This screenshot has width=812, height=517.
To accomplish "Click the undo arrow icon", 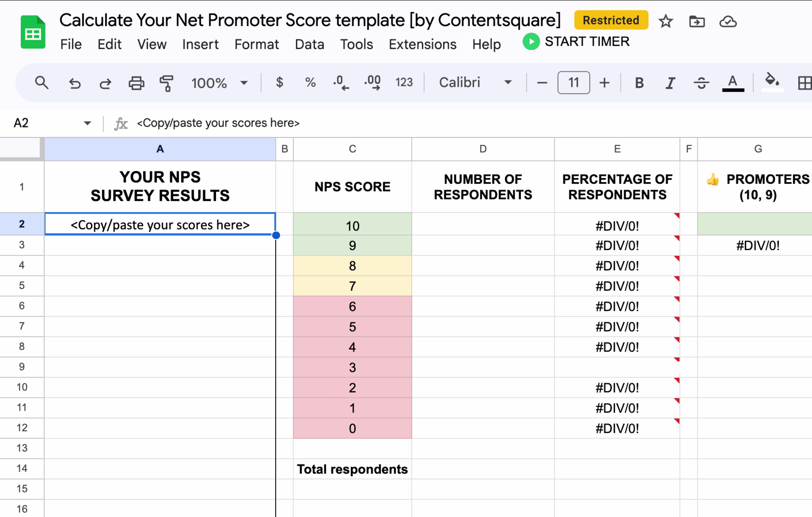I will coord(75,83).
